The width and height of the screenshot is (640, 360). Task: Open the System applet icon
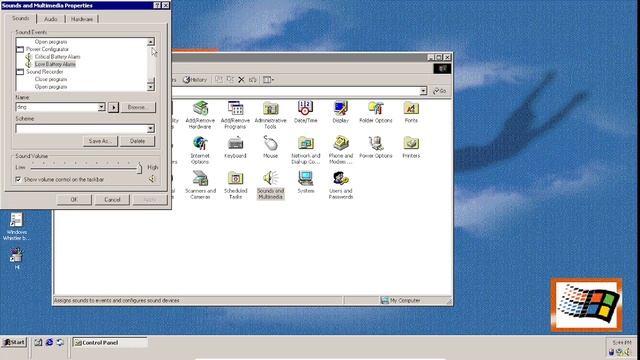coord(305,182)
